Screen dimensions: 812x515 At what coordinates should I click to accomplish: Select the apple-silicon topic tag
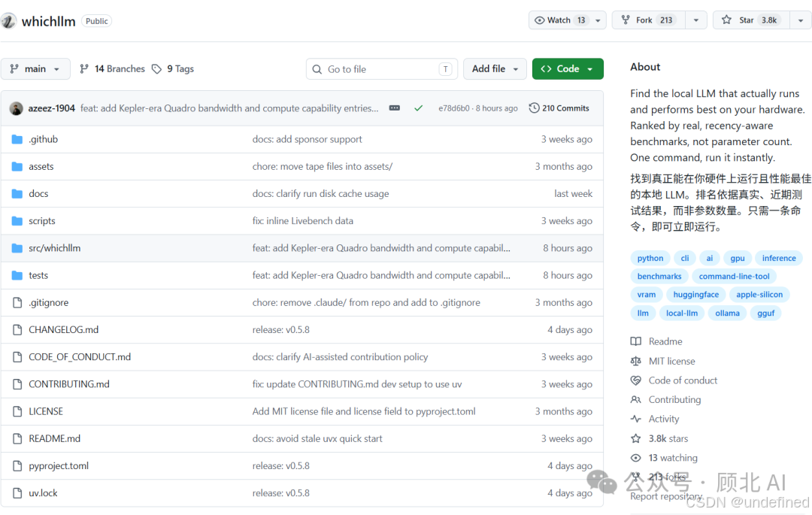click(x=759, y=295)
